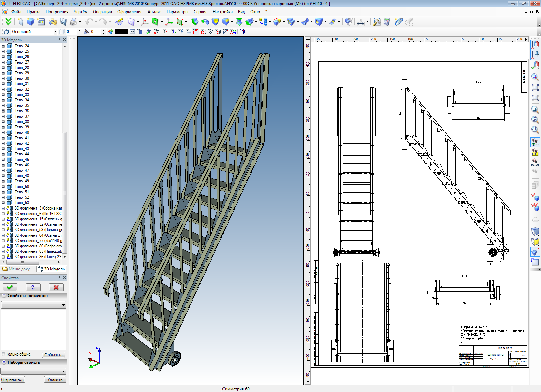Viewport: 541px width, 392px height.
Task: Click the green double-chevron finish icon
Action: (8, 22)
